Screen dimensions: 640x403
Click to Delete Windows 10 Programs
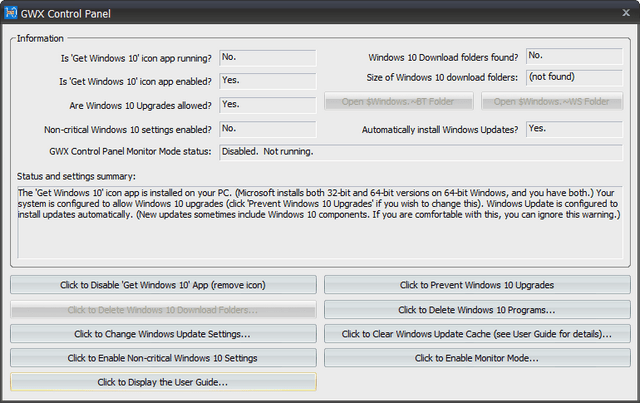(477, 310)
